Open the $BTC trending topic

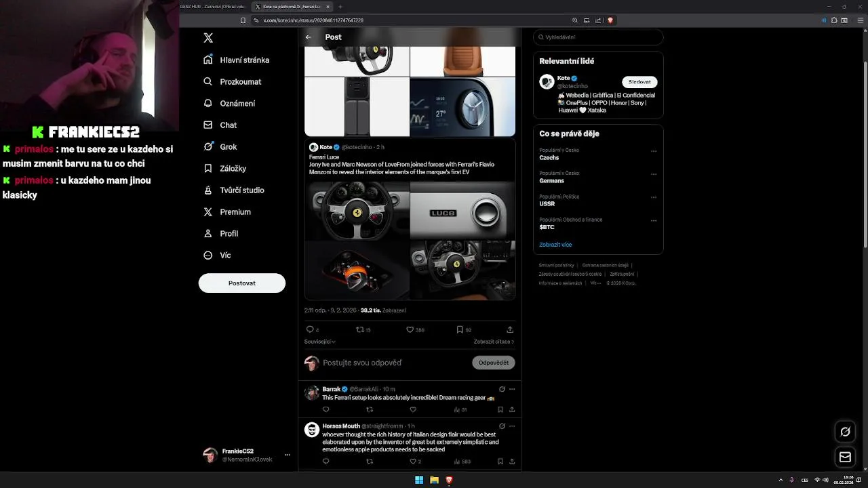coord(547,227)
